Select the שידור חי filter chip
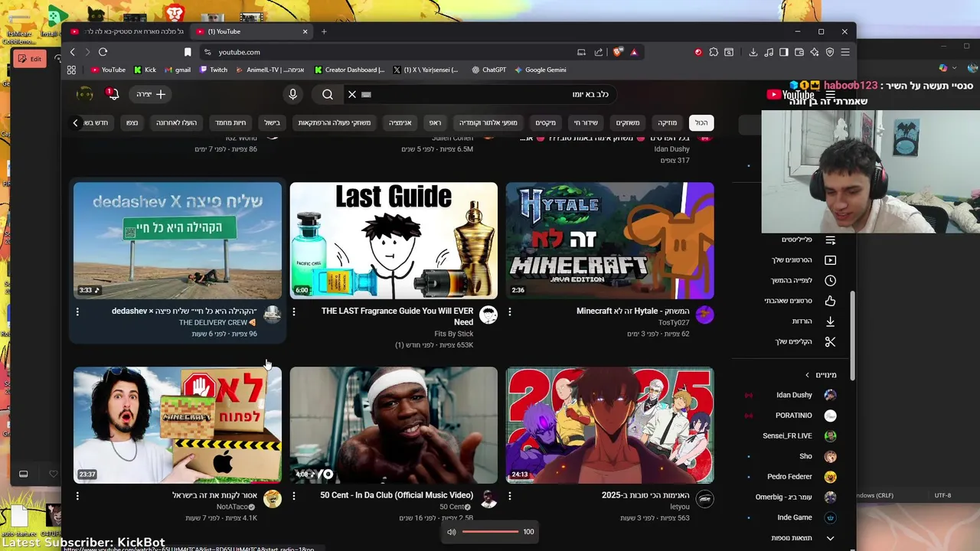 (586, 122)
